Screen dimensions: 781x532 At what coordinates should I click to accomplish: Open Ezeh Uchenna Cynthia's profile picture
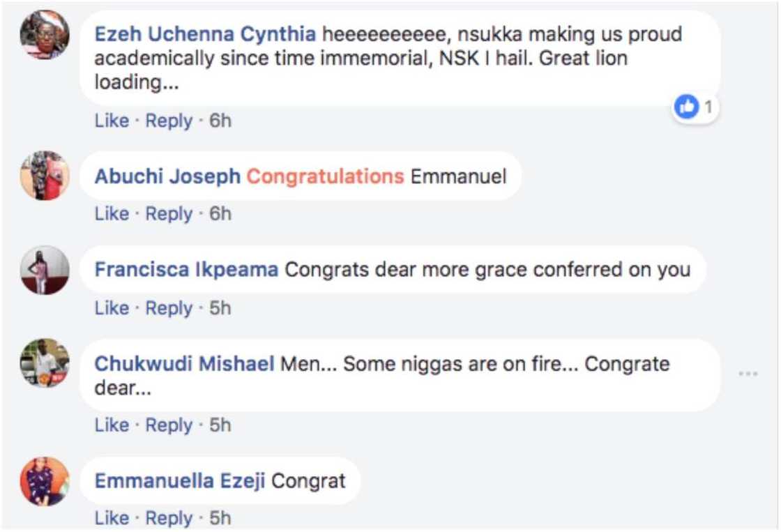tap(43, 35)
